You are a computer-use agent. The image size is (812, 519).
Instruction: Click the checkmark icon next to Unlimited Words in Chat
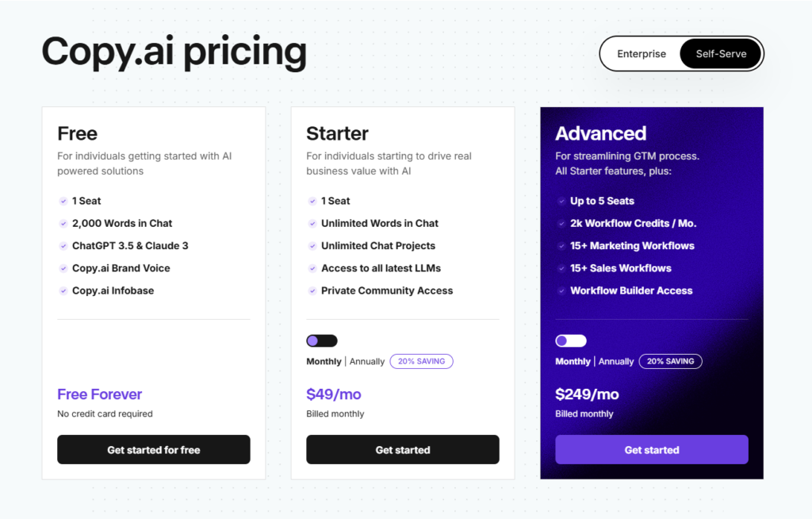312,224
